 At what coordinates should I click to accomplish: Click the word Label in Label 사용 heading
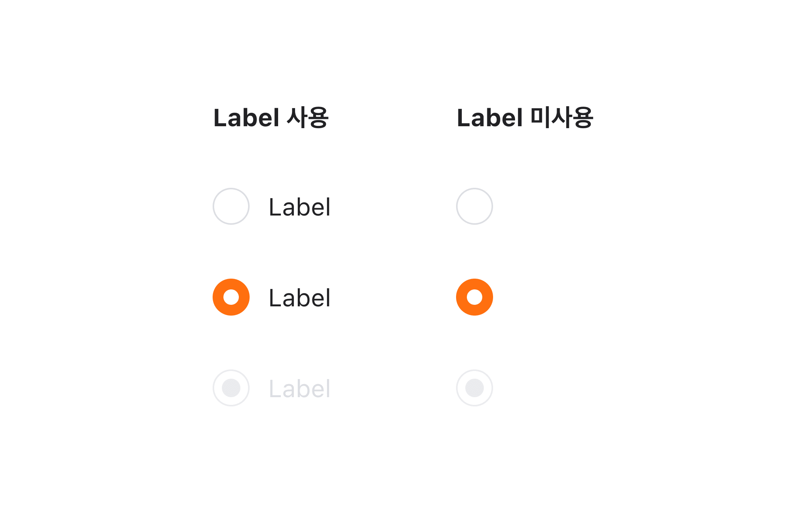[x=246, y=118]
